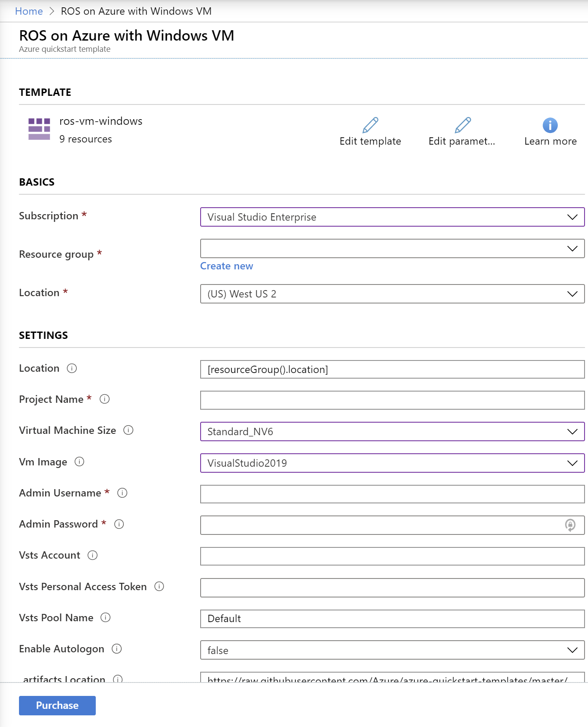Focus the Vsts Account text field
The image size is (588, 727).
click(392, 556)
